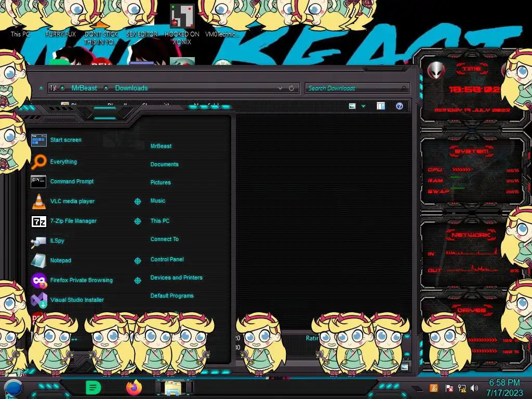
Task: Open DONT STICK THIS IN YO... desktop shortcut
Action: pyautogui.click(x=101, y=38)
